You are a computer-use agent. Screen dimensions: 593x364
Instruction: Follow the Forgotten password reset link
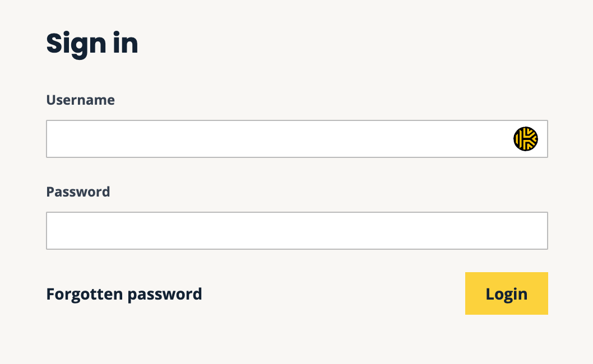(124, 294)
